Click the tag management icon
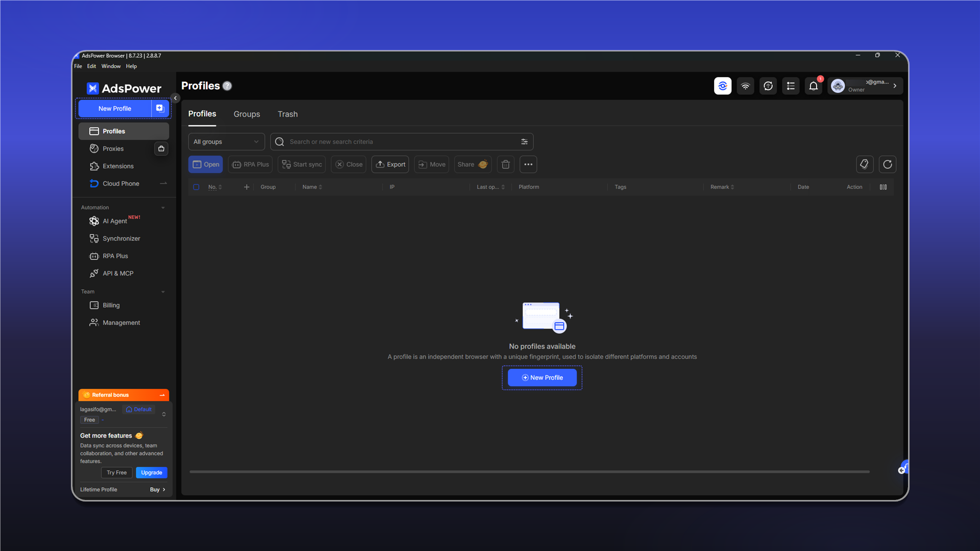This screenshot has height=551, width=980. (865, 164)
